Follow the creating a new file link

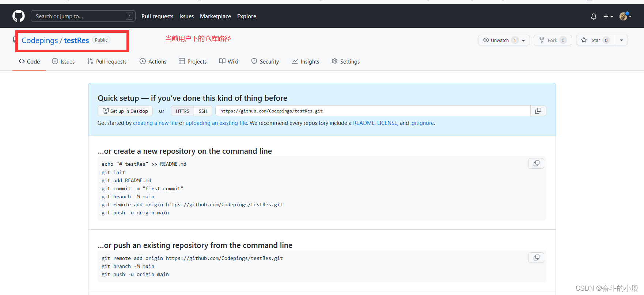click(155, 123)
